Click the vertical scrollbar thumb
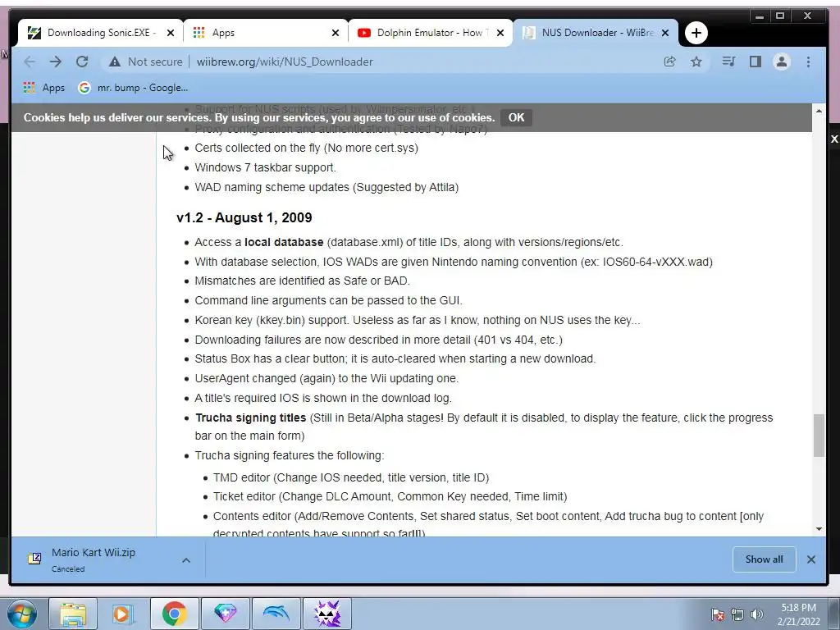Viewport: 840px width, 630px height. (819, 435)
